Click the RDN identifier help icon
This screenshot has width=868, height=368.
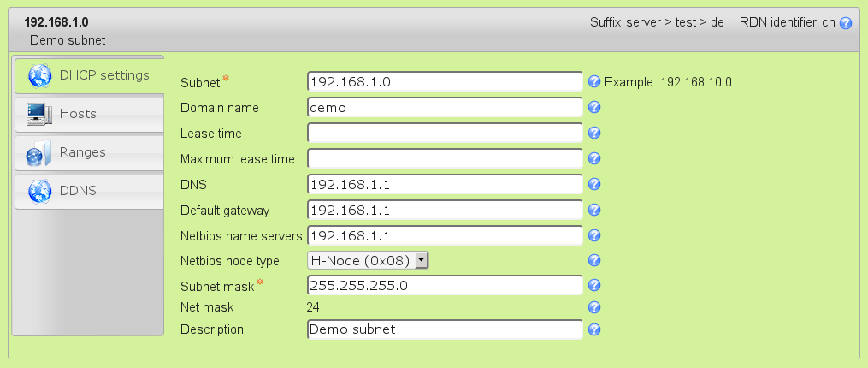point(846,23)
